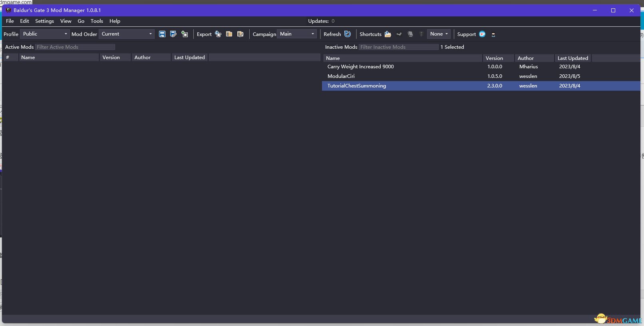The height and width of the screenshot is (326, 644).
Task: Click the second Export icon, the plain folder
Action: click(x=229, y=34)
